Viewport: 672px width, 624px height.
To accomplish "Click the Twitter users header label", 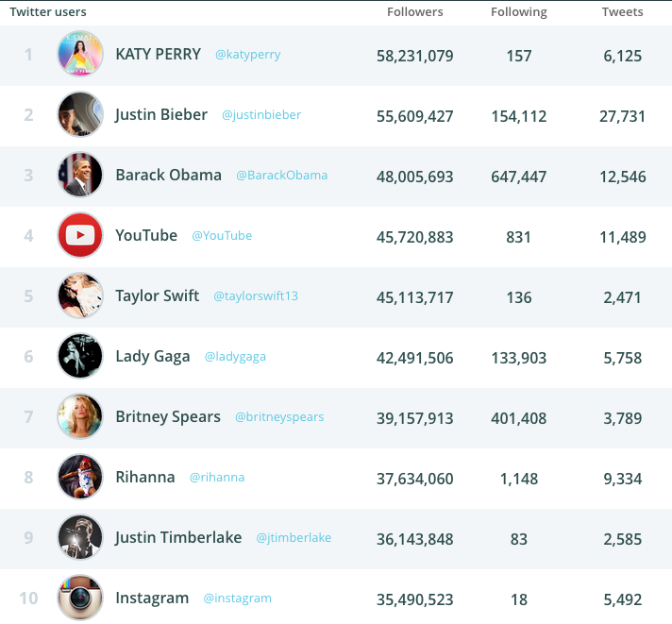I will pos(48,11).
